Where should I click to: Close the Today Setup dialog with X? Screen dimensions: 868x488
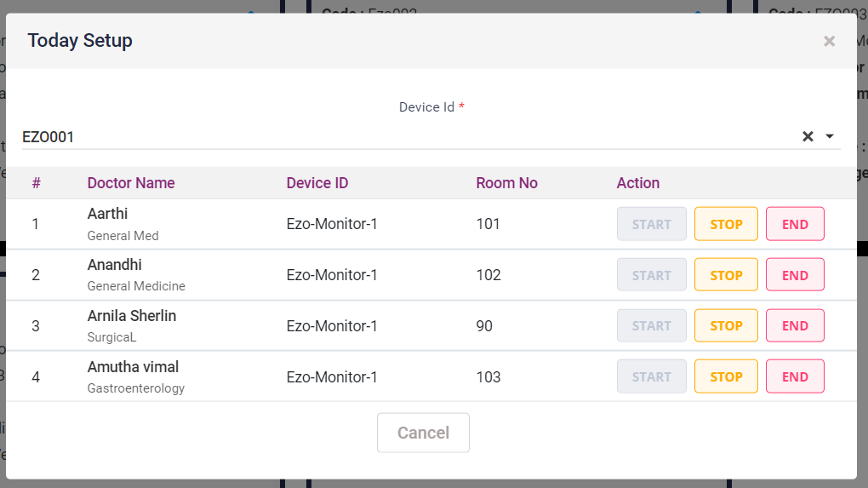tap(829, 41)
